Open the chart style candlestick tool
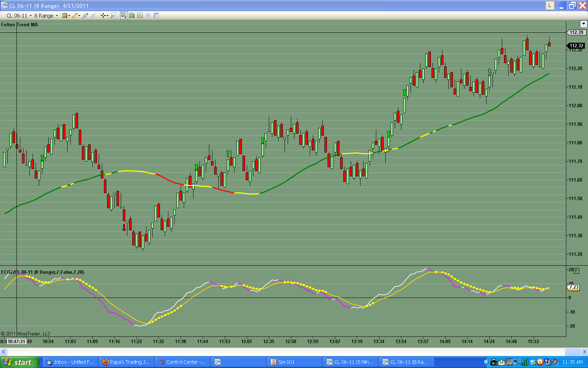Screen dimensions: 588x368 (64, 15)
